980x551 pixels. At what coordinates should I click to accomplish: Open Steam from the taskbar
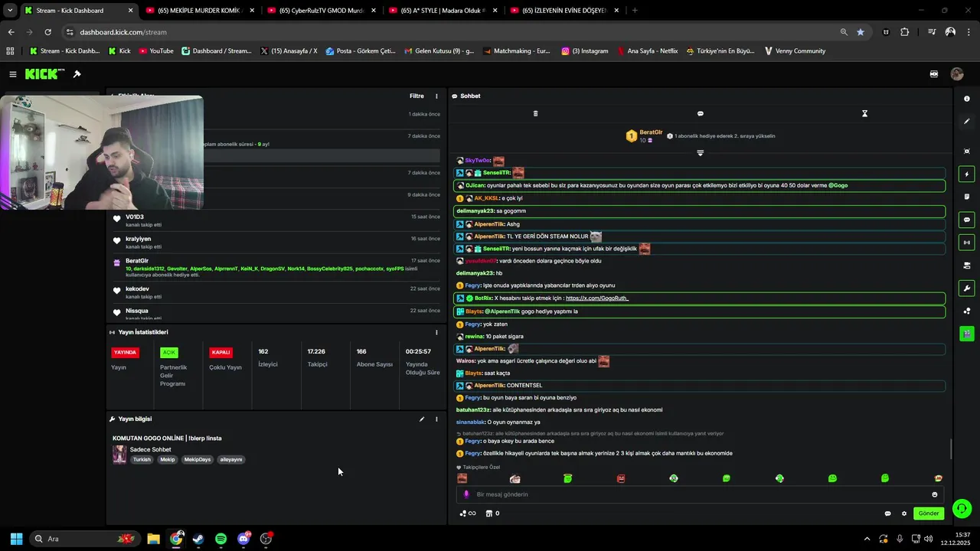tap(198, 539)
